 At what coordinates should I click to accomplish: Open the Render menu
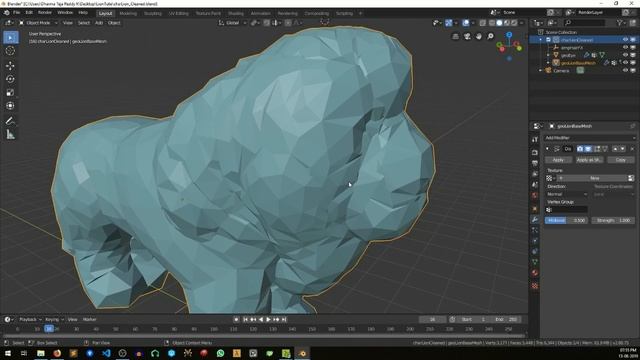point(45,13)
